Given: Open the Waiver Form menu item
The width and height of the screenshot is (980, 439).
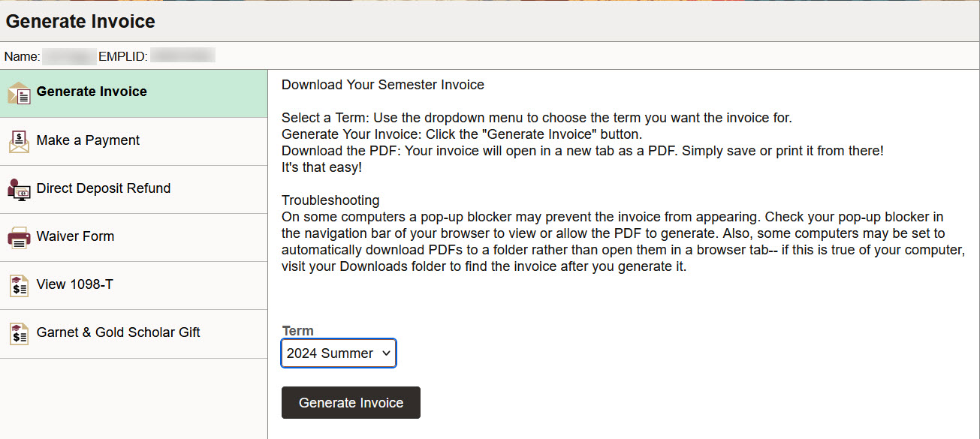Looking at the screenshot, I should pyautogui.click(x=75, y=236).
